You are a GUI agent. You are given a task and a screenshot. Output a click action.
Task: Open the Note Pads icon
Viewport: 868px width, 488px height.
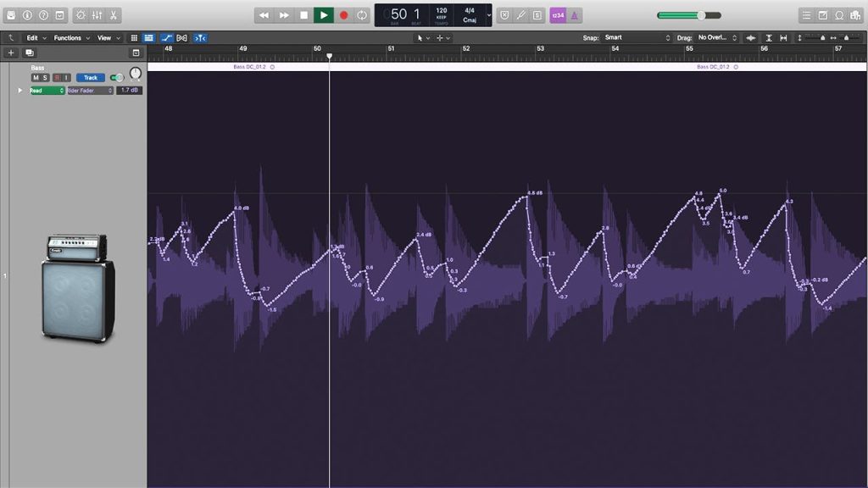[822, 15]
